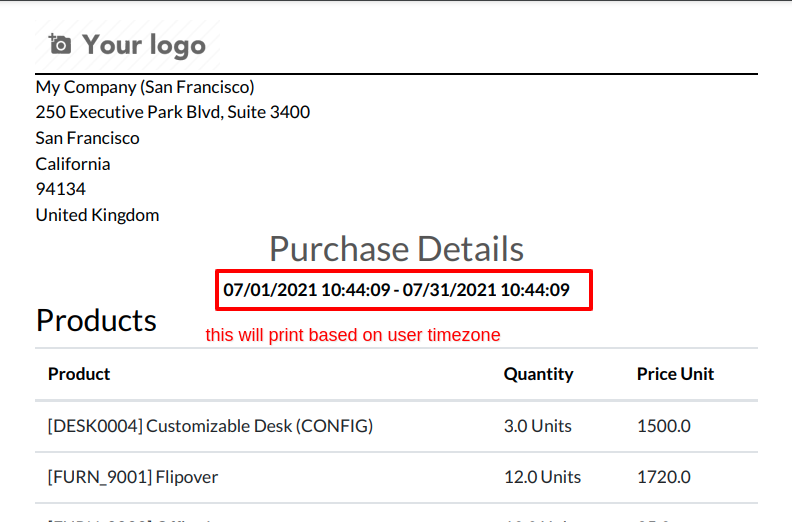Click the 'Products' section heading
792x522 pixels.
click(96, 320)
